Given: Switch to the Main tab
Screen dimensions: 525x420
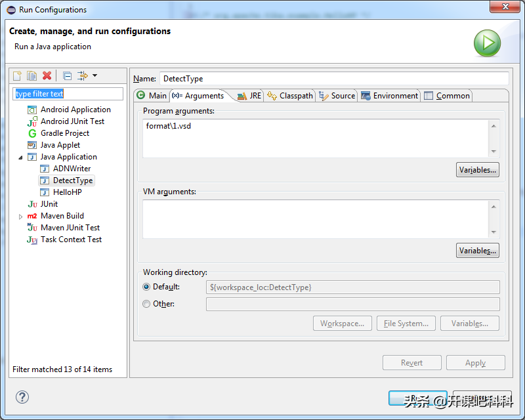Looking at the screenshot, I should click(x=152, y=96).
